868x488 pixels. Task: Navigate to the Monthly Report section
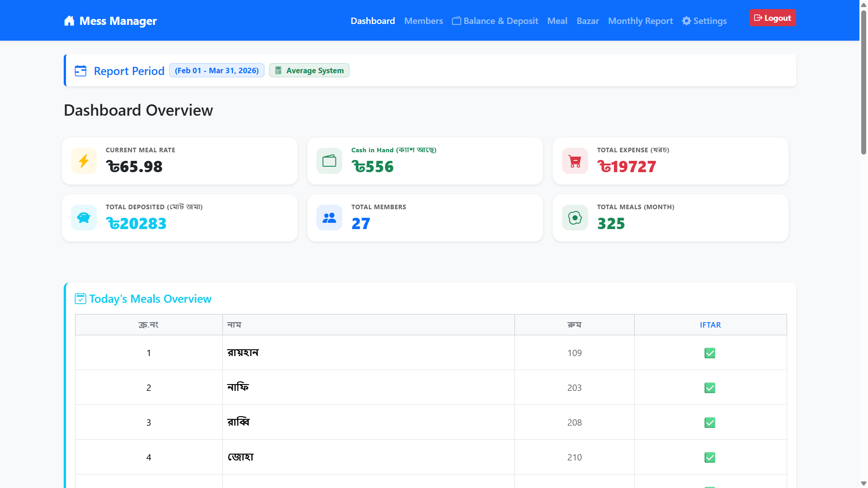point(640,21)
